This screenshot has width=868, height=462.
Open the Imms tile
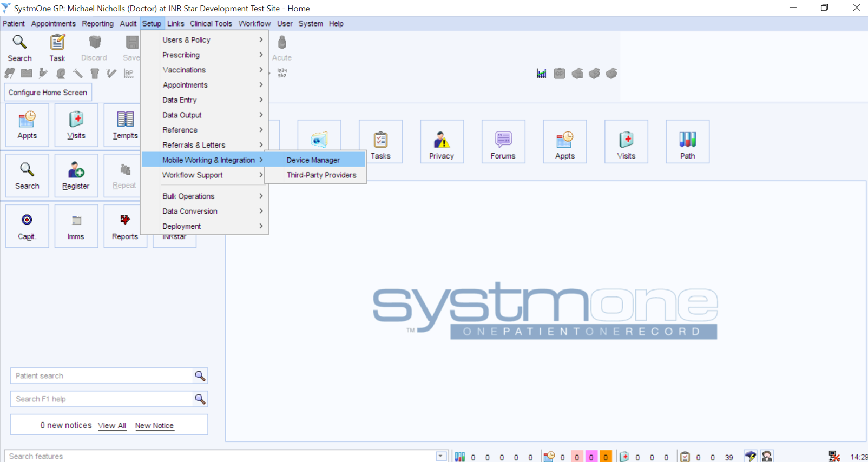coord(76,226)
